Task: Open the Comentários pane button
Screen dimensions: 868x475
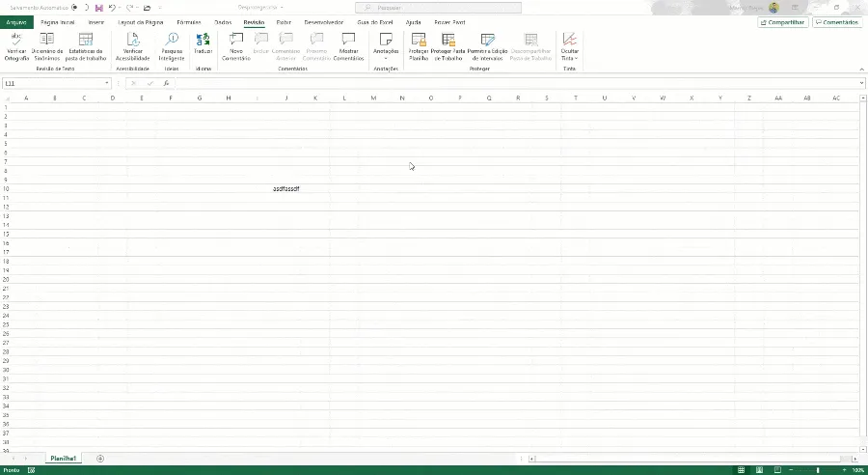Action: pyautogui.click(x=837, y=23)
